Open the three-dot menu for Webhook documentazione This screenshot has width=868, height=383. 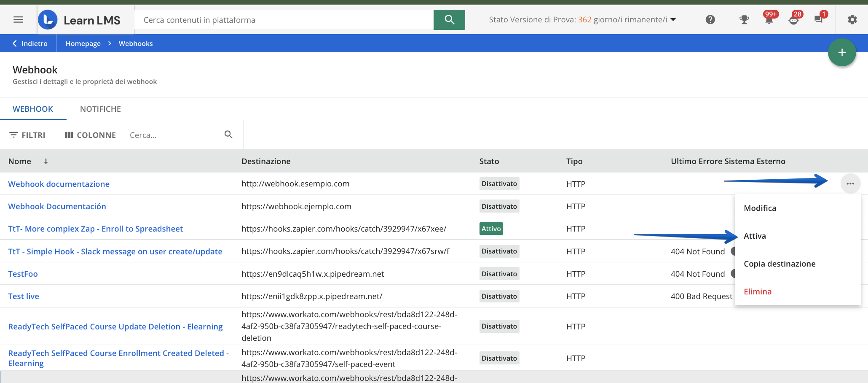tap(850, 184)
